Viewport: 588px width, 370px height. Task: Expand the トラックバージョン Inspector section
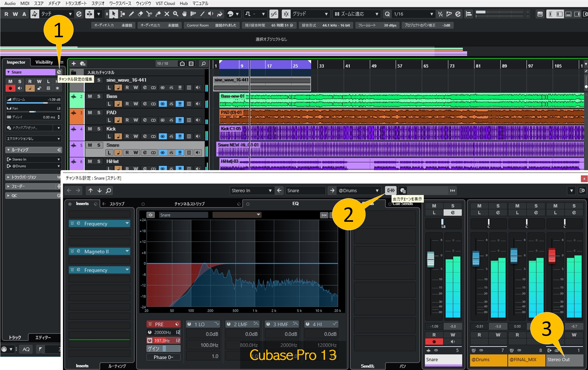tap(31, 177)
